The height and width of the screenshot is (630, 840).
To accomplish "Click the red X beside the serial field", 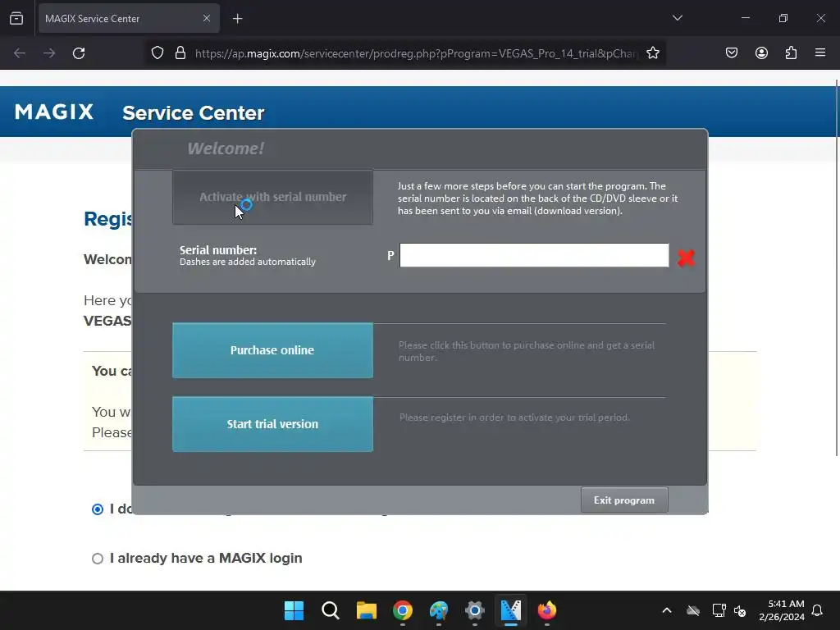I will (686, 258).
